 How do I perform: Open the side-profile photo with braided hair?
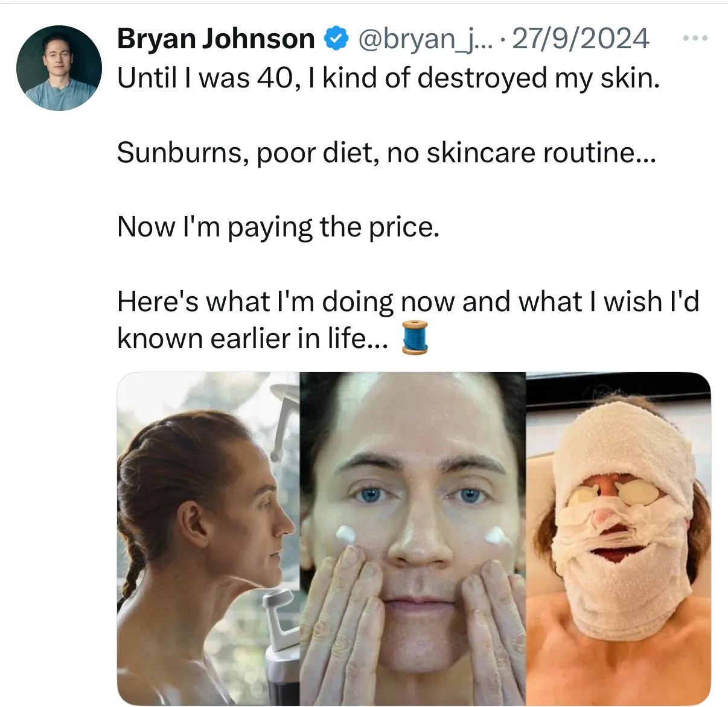tap(208, 539)
